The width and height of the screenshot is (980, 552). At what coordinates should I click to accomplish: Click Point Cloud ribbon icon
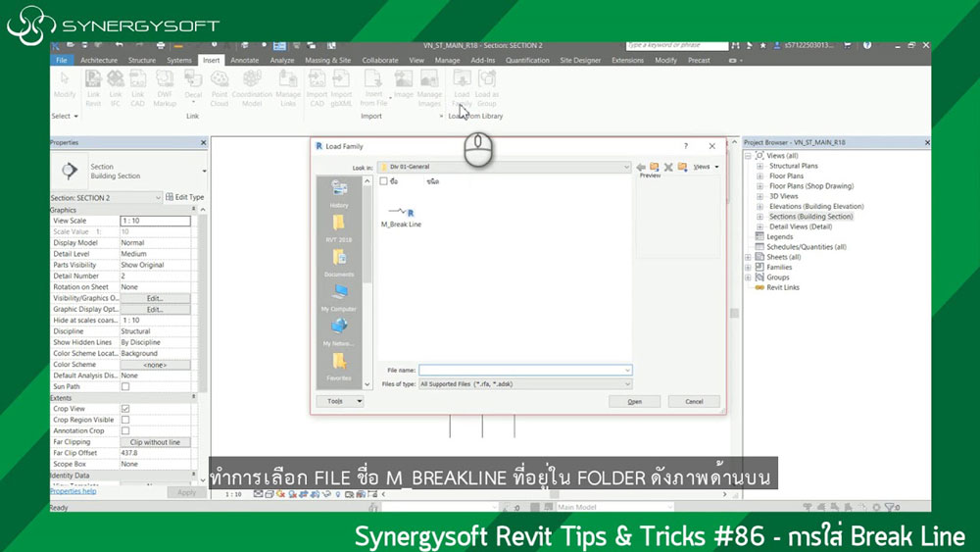220,88
